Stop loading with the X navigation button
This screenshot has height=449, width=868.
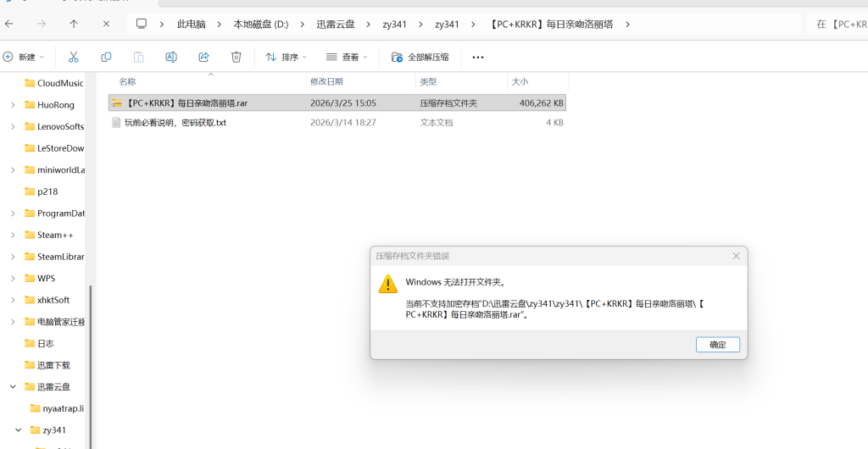[x=106, y=24]
